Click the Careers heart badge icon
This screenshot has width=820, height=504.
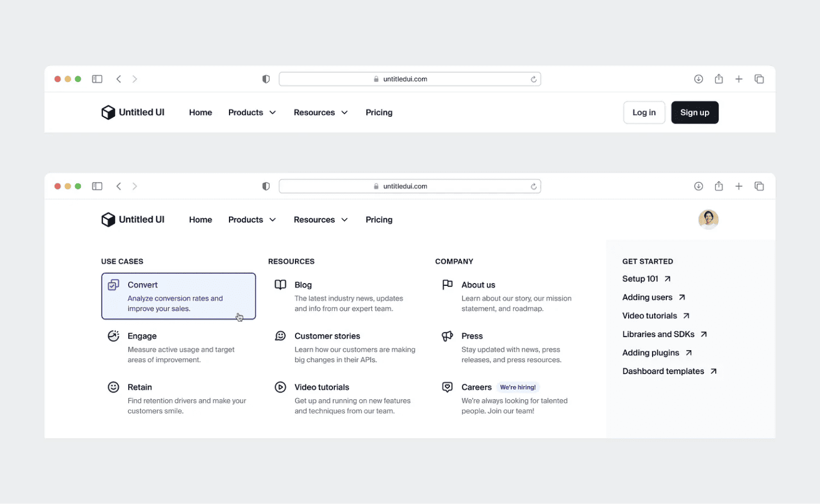click(448, 387)
